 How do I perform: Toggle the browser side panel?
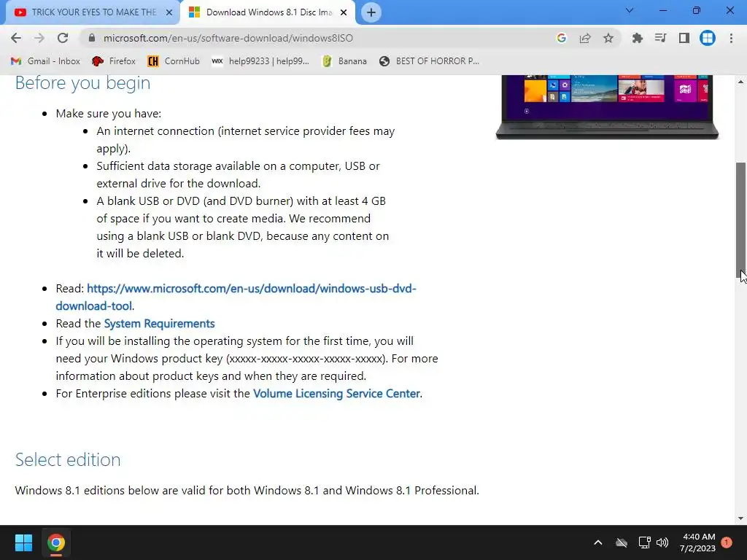click(x=684, y=38)
